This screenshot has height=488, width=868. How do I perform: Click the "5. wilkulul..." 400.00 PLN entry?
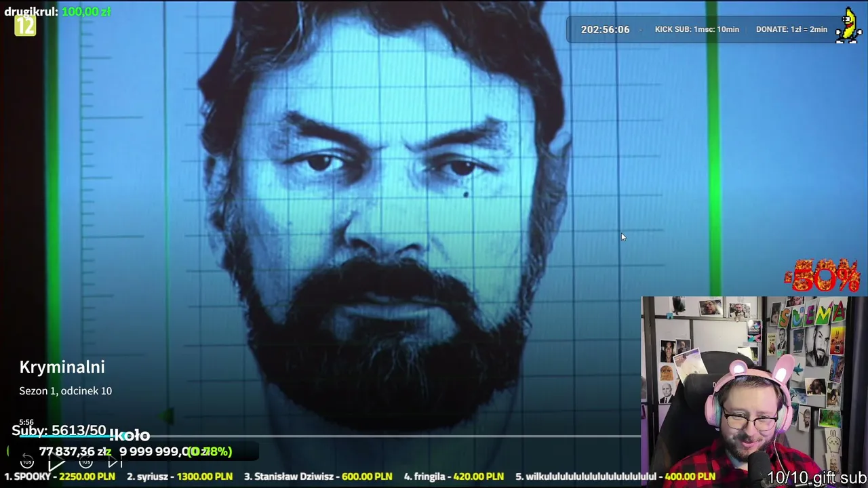[615, 476]
